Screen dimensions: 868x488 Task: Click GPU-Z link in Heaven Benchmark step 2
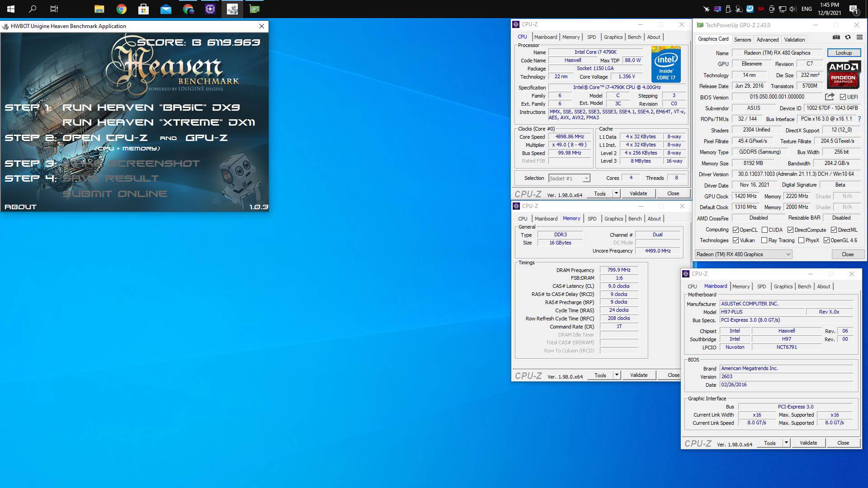tap(207, 138)
